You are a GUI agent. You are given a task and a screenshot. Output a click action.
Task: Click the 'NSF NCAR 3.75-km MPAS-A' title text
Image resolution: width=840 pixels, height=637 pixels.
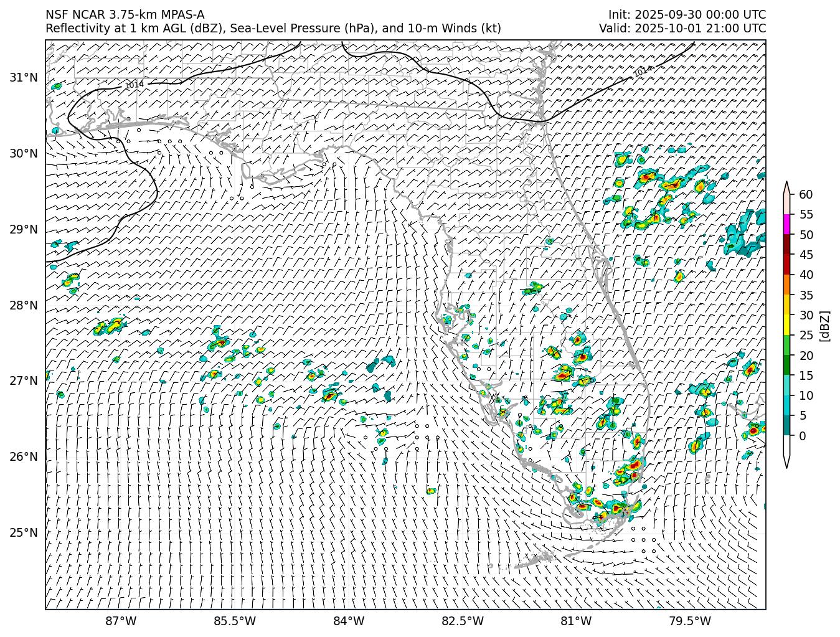(x=125, y=15)
